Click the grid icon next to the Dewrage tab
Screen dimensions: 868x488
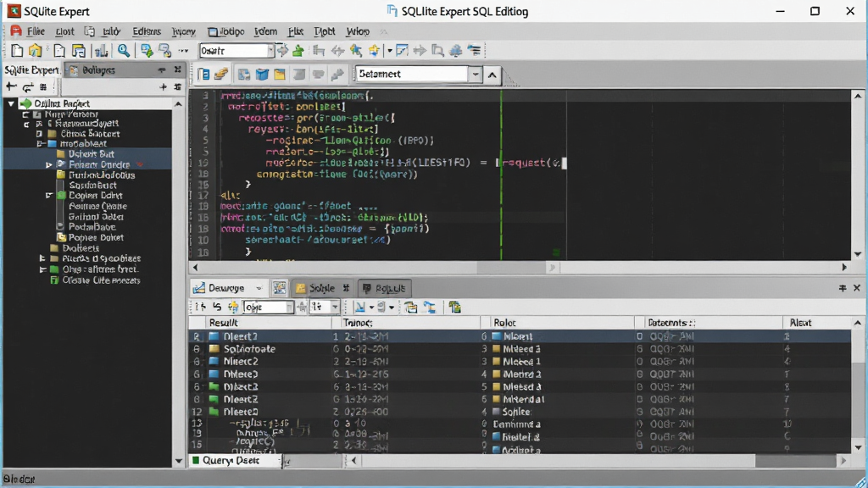click(280, 288)
